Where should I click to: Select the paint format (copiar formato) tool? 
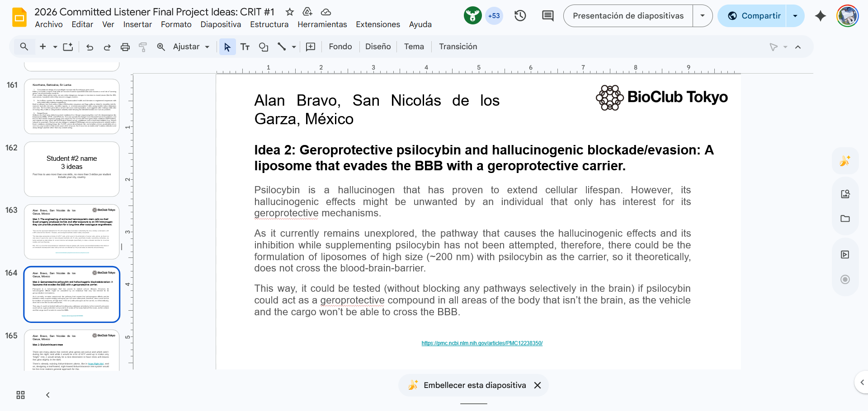pos(143,47)
